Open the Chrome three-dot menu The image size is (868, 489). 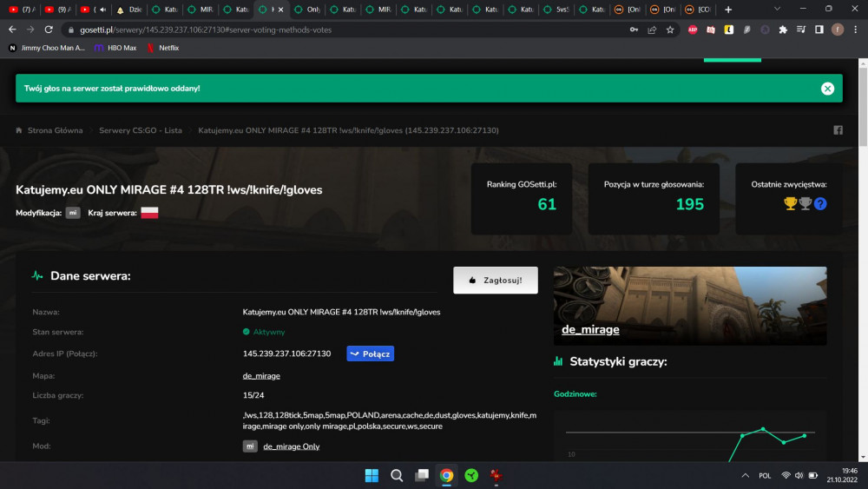click(856, 30)
